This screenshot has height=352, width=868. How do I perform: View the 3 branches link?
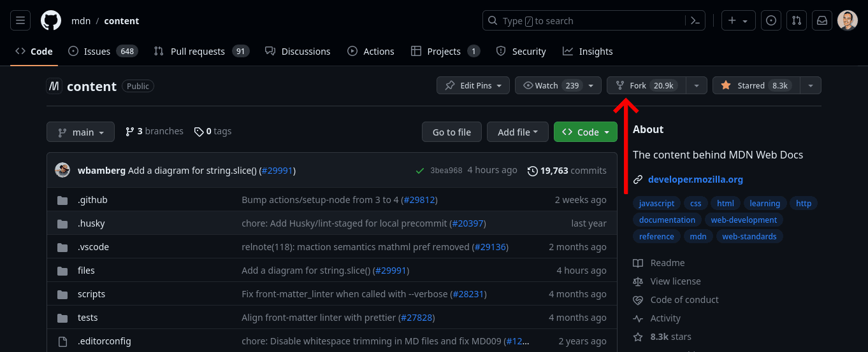click(x=154, y=131)
